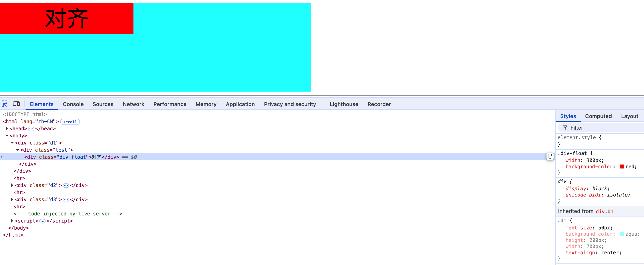Viewport: 644px width, 265px height.
Task: Open the Performance tab
Action: (x=170, y=104)
